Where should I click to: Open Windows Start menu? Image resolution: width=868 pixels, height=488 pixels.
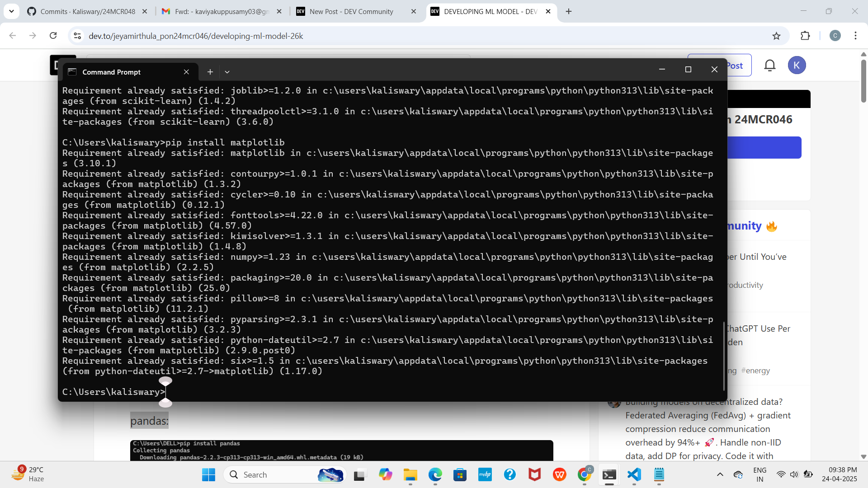point(208,474)
